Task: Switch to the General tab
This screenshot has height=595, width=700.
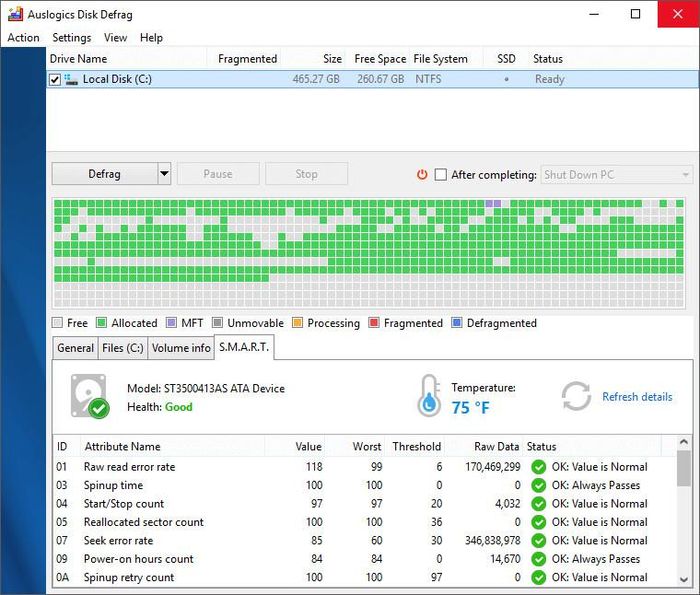Action: pos(75,348)
